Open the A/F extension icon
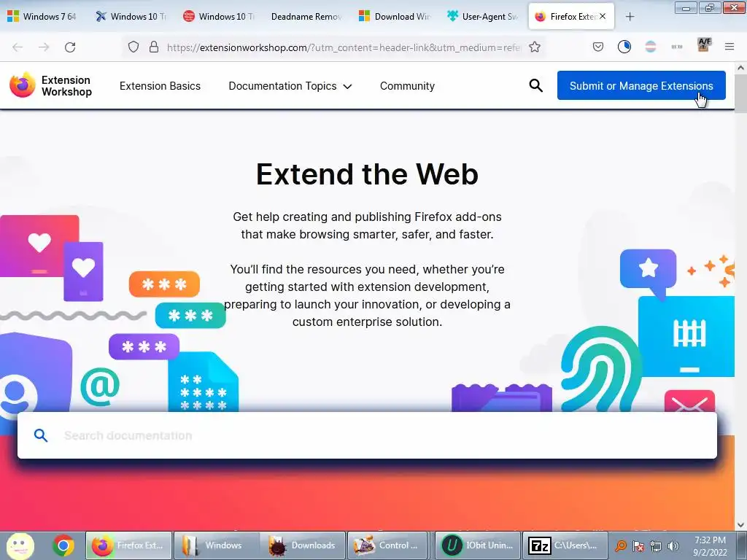Image resolution: width=747 pixels, height=560 pixels. 704,44
